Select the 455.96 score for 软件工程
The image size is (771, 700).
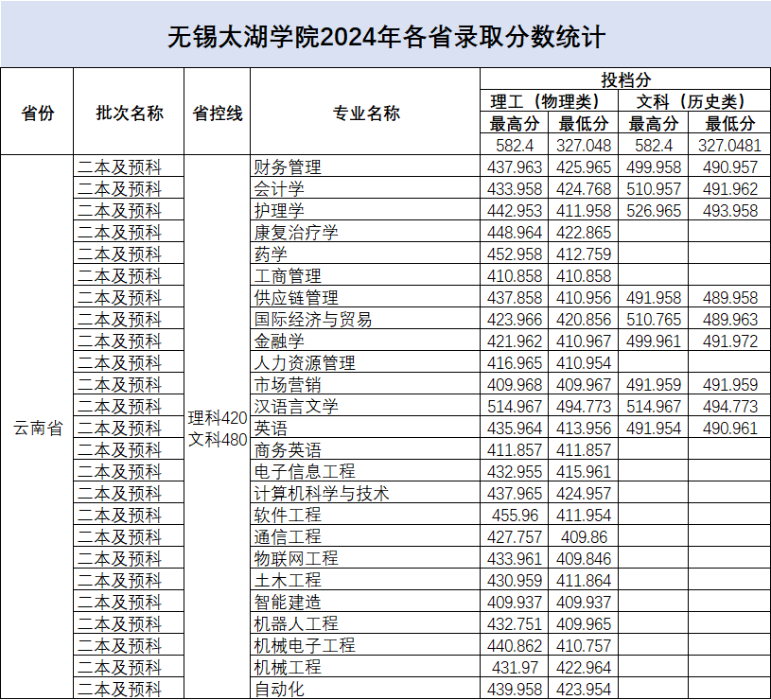click(x=515, y=516)
